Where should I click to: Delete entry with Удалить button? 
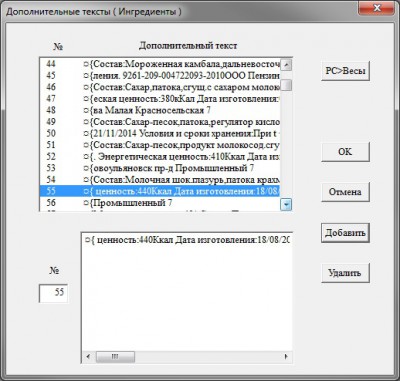[x=345, y=273]
